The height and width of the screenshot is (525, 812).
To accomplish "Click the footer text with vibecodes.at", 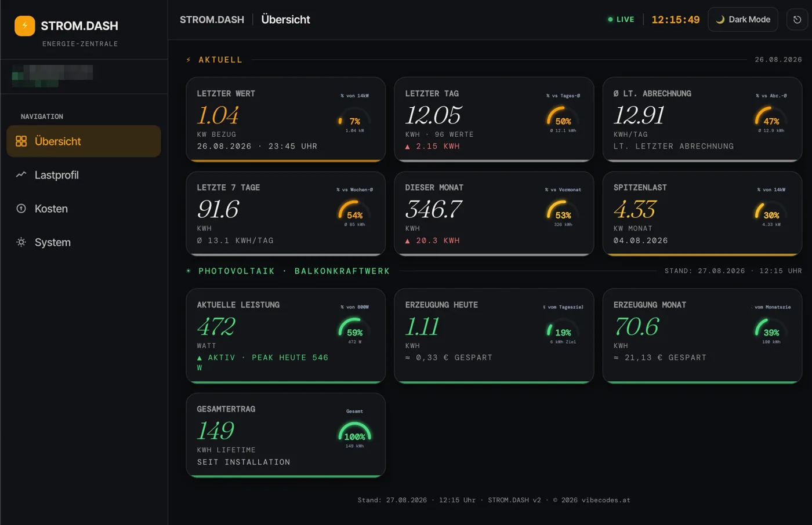I will pos(494,500).
